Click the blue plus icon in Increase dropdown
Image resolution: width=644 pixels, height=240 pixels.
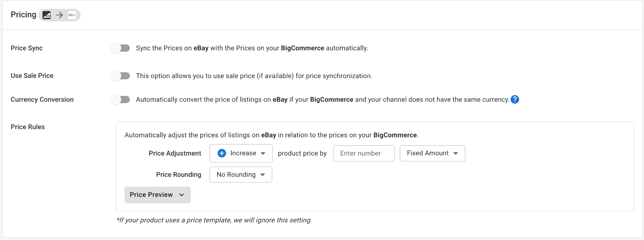222,153
